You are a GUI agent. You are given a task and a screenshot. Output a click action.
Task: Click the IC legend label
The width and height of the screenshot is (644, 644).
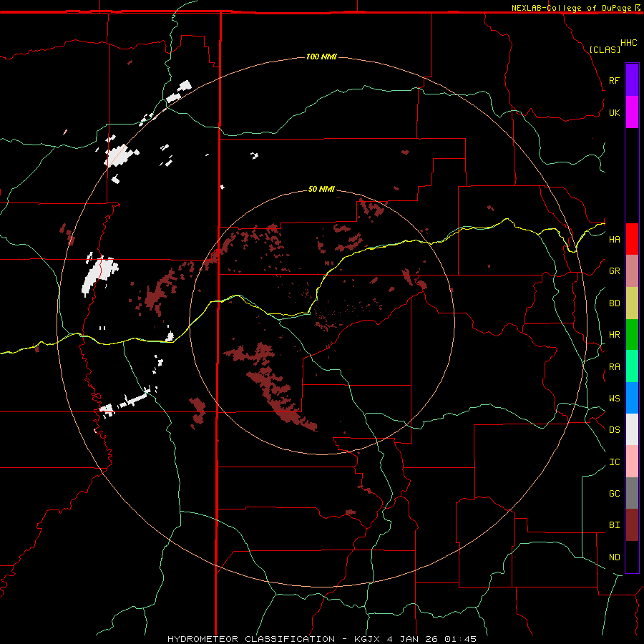tap(614, 462)
